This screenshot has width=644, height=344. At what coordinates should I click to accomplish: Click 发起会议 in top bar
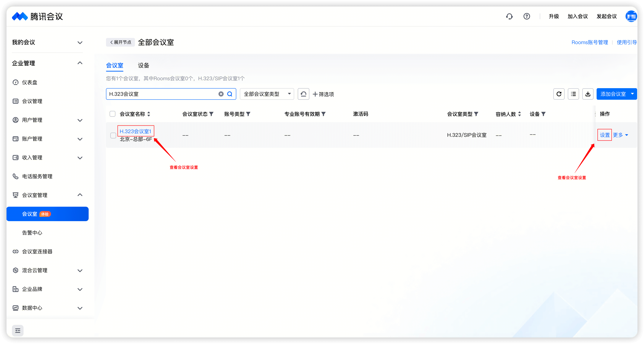(x=607, y=16)
